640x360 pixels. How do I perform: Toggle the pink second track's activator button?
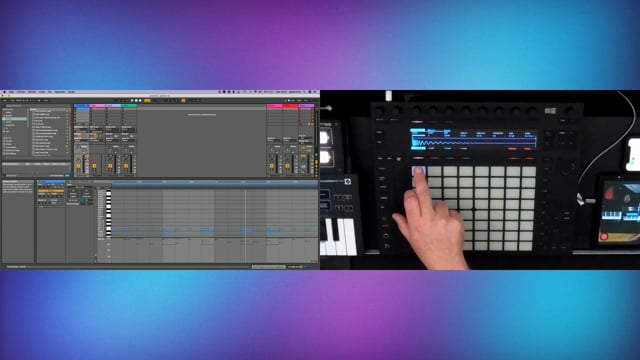[94, 166]
